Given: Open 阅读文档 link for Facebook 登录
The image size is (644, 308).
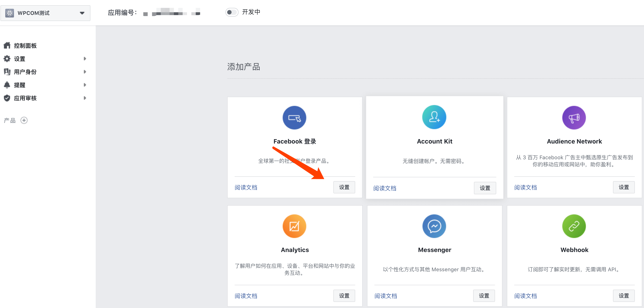Looking at the screenshot, I should [246, 187].
